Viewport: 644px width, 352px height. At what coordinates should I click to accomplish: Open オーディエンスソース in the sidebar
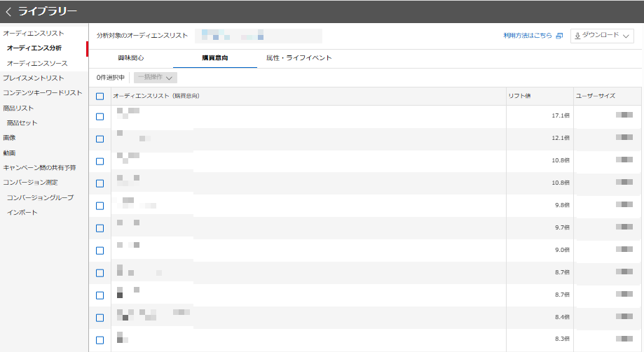click(37, 63)
